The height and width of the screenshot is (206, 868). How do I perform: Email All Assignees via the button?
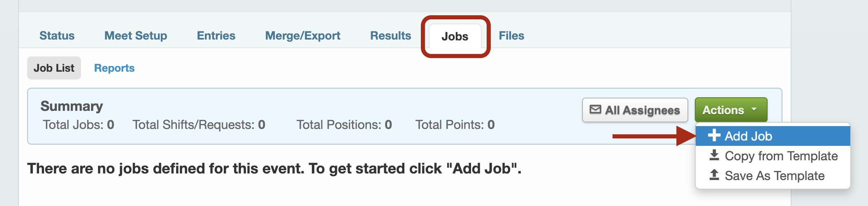pos(635,110)
